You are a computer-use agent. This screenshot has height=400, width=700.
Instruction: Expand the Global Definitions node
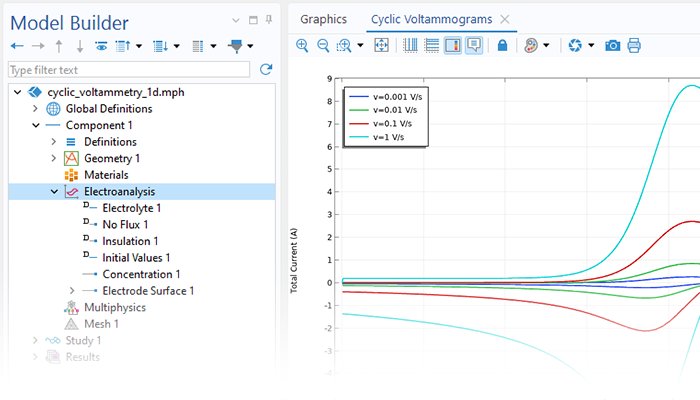pyautogui.click(x=35, y=108)
